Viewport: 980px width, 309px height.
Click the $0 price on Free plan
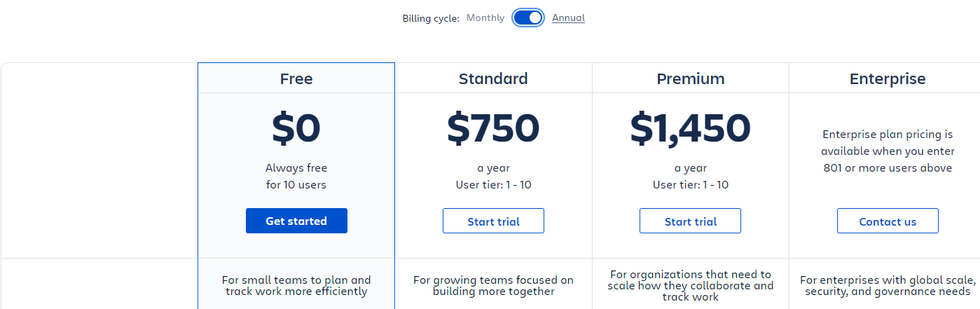coord(296,128)
